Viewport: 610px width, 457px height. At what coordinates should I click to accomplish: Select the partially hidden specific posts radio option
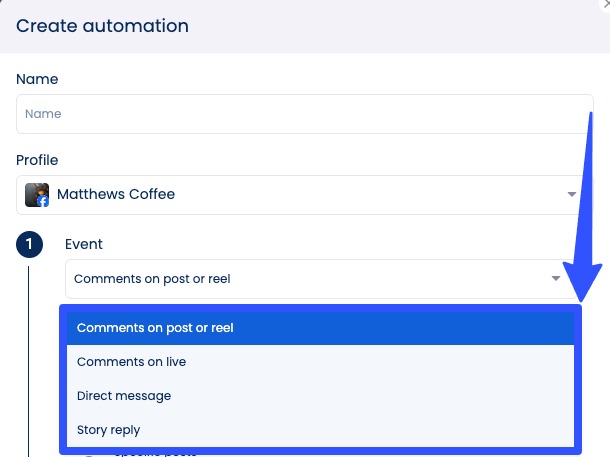coord(150,454)
